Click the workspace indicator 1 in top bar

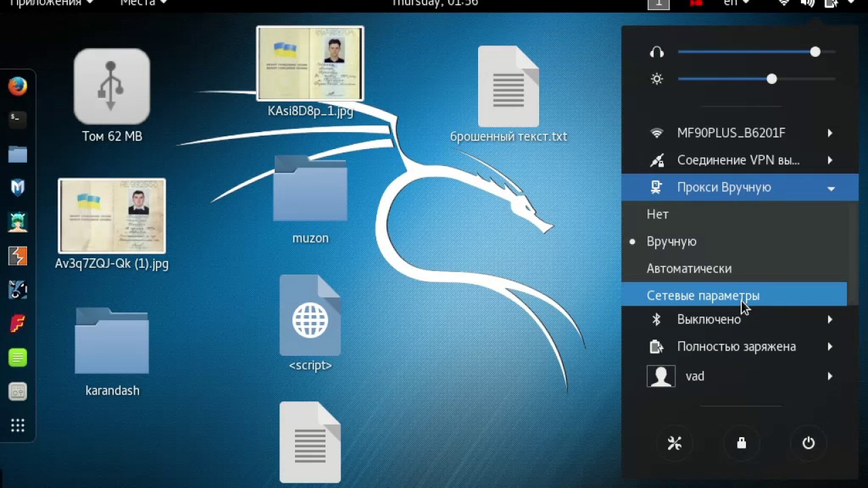(x=658, y=3)
